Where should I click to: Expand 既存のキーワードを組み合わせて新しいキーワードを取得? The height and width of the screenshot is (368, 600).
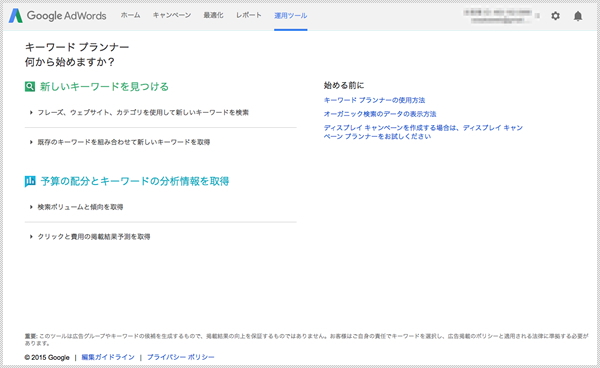pyautogui.click(x=120, y=142)
